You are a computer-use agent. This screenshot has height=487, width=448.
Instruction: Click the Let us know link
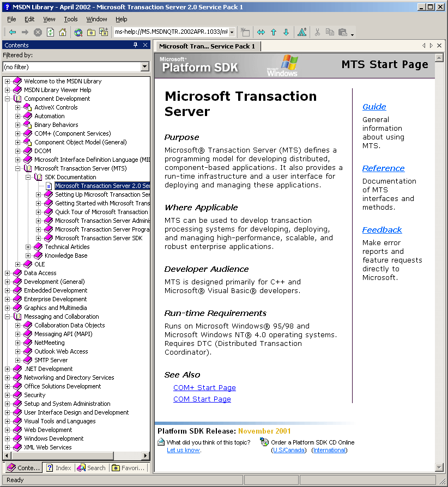point(183,450)
